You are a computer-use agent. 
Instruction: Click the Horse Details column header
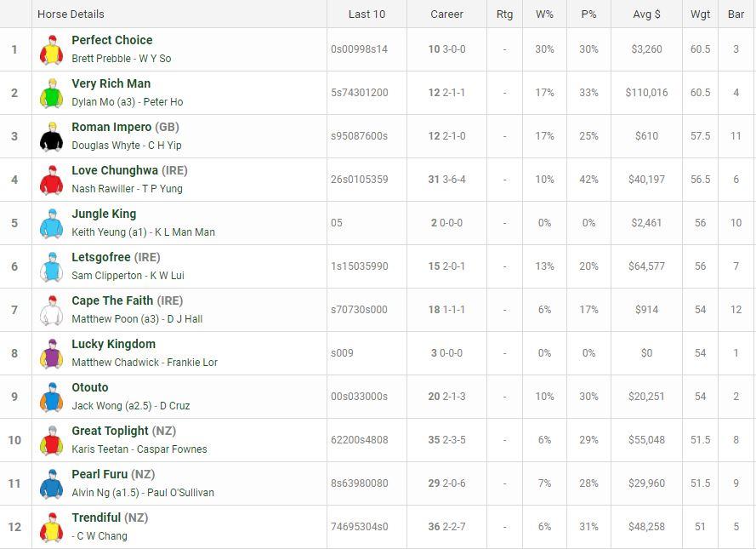tap(71, 14)
